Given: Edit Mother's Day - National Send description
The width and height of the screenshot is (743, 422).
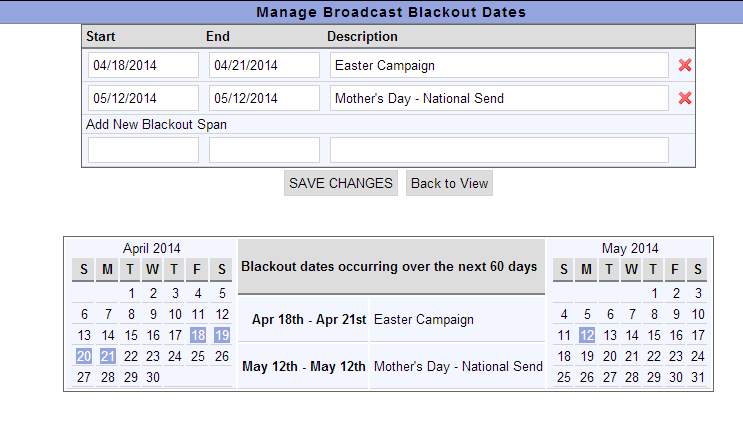Looking at the screenshot, I should point(499,98).
